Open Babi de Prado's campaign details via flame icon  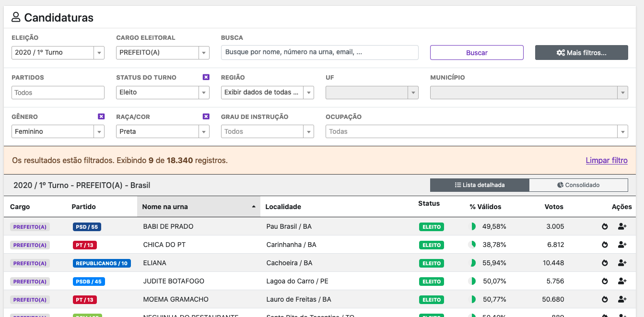[x=605, y=226]
